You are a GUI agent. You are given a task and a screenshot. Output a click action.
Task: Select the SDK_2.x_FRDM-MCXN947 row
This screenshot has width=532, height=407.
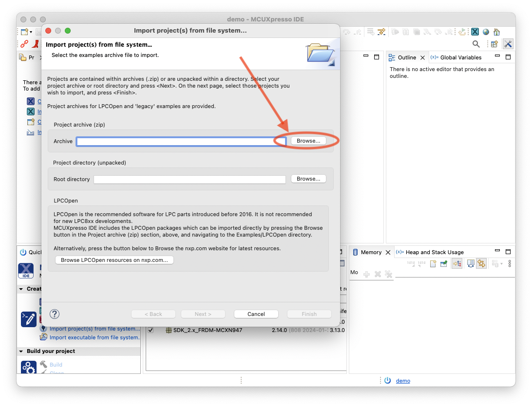[x=246, y=330]
